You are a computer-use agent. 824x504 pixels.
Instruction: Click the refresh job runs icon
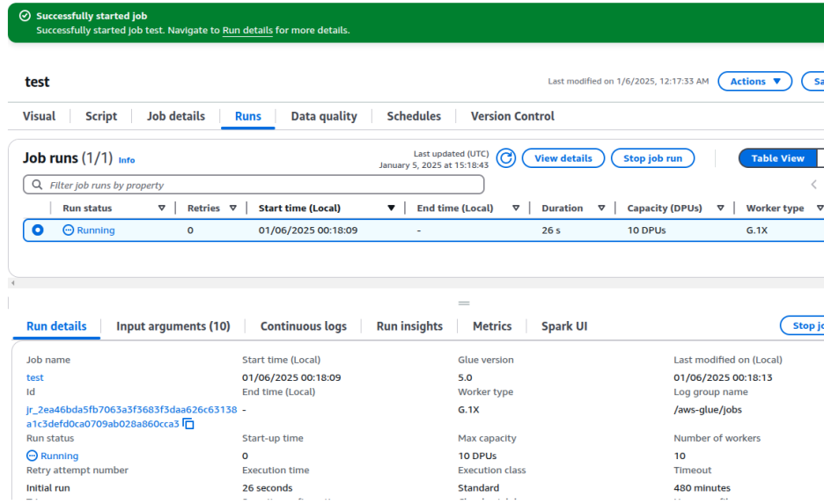pyautogui.click(x=506, y=158)
